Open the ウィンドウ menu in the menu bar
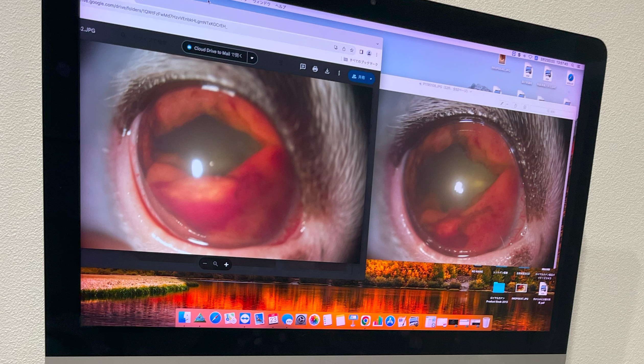This screenshot has height=364, width=644. tap(261, 3)
